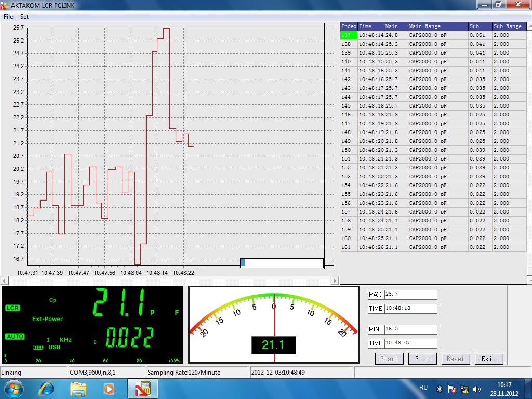Click the Sub column header
The width and height of the screenshot is (532, 399).
tap(480, 26)
